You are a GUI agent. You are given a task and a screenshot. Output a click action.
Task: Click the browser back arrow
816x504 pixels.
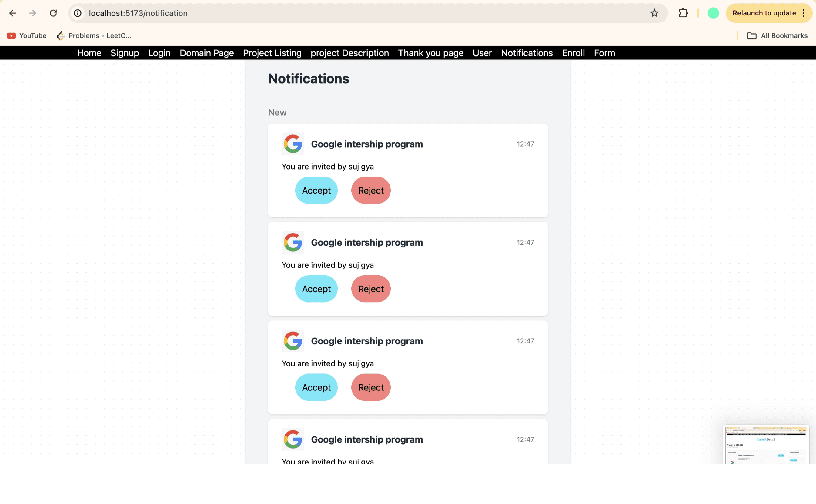click(13, 13)
